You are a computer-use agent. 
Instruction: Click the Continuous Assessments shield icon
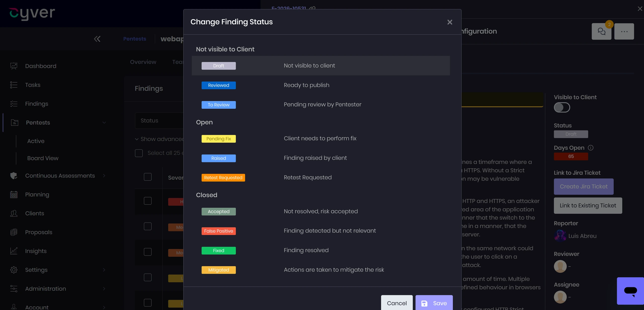point(14,176)
